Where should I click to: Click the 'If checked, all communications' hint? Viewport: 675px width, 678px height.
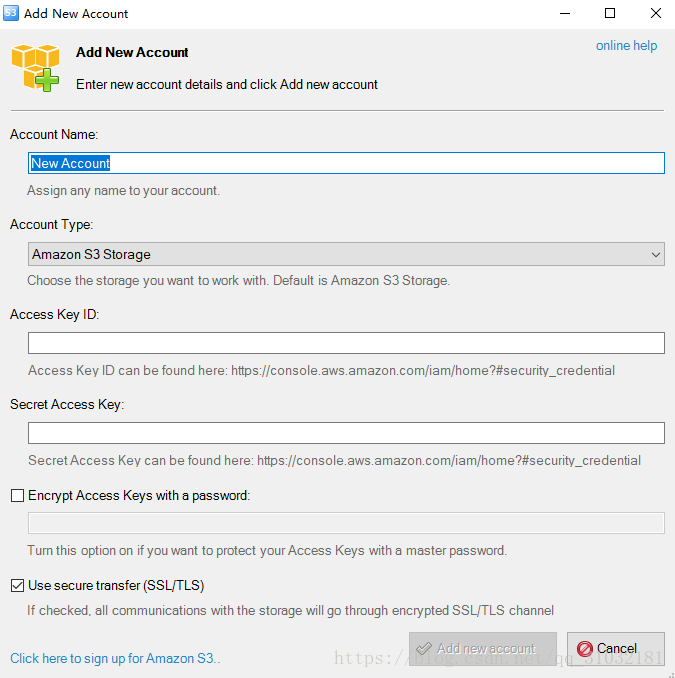(x=291, y=611)
